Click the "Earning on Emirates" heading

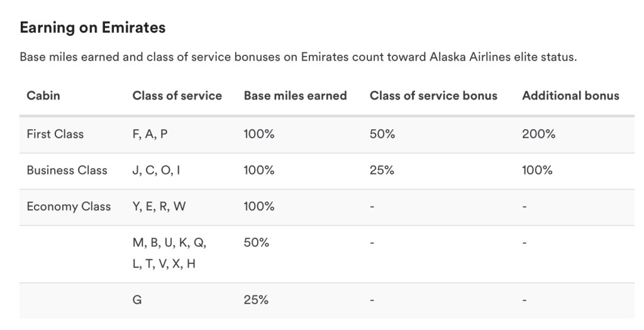coord(92,28)
